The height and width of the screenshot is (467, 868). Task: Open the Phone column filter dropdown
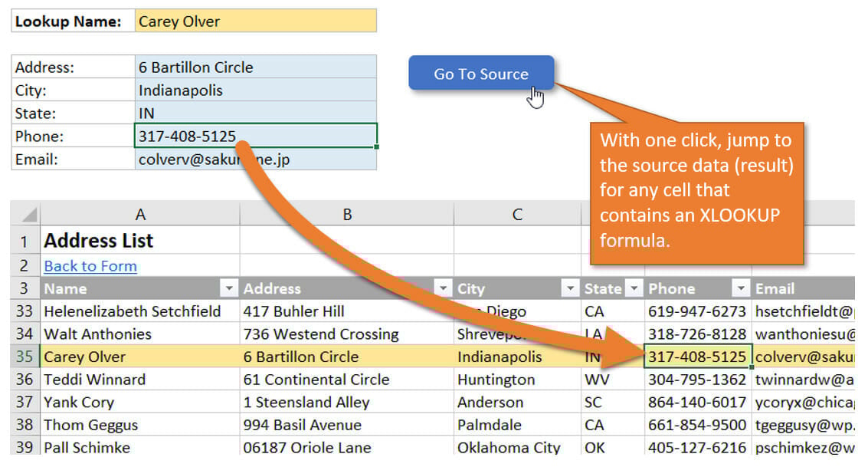[740, 288]
